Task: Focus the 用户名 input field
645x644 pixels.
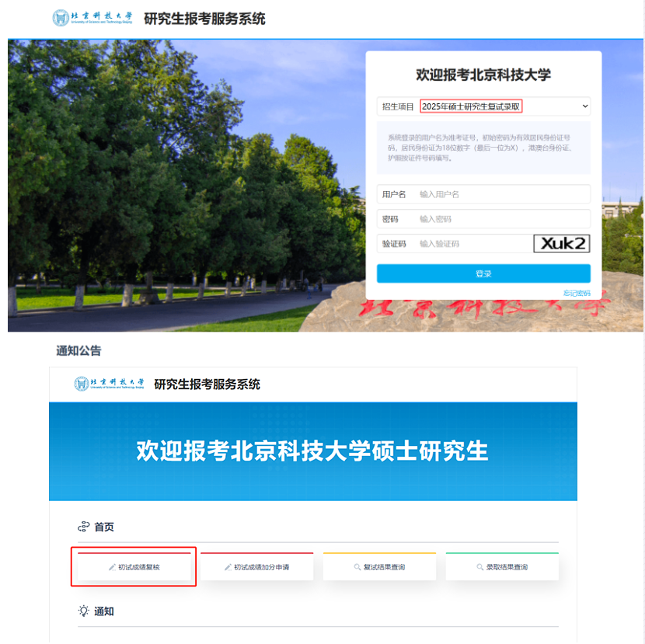Action: click(483, 194)
